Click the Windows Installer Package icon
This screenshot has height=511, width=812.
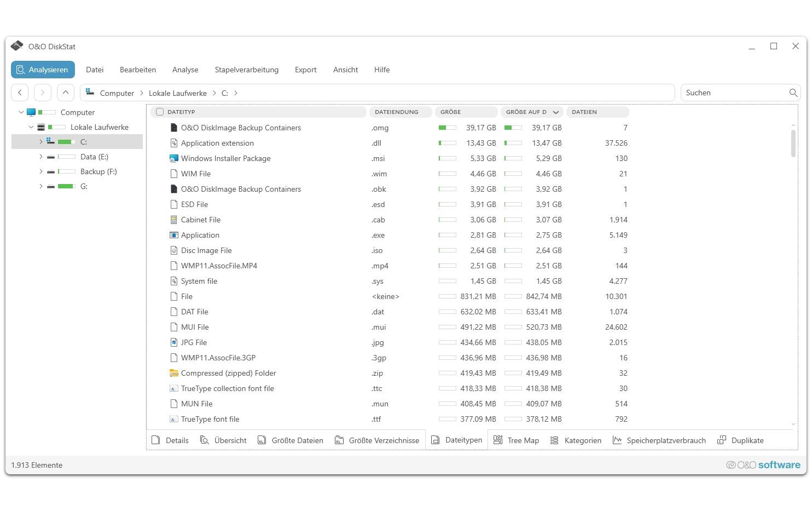pos(174,158)
